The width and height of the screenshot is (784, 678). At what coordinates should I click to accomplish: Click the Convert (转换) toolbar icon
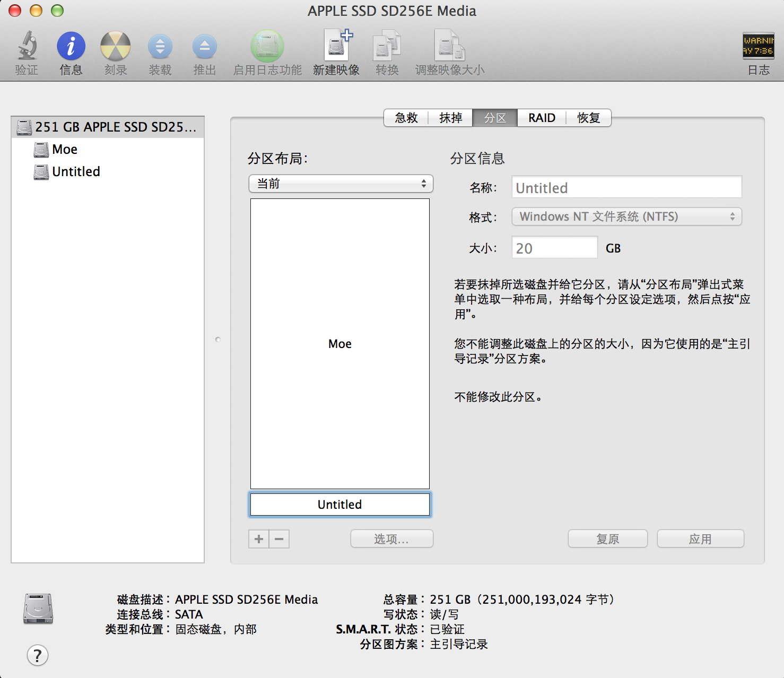point(387,46)
